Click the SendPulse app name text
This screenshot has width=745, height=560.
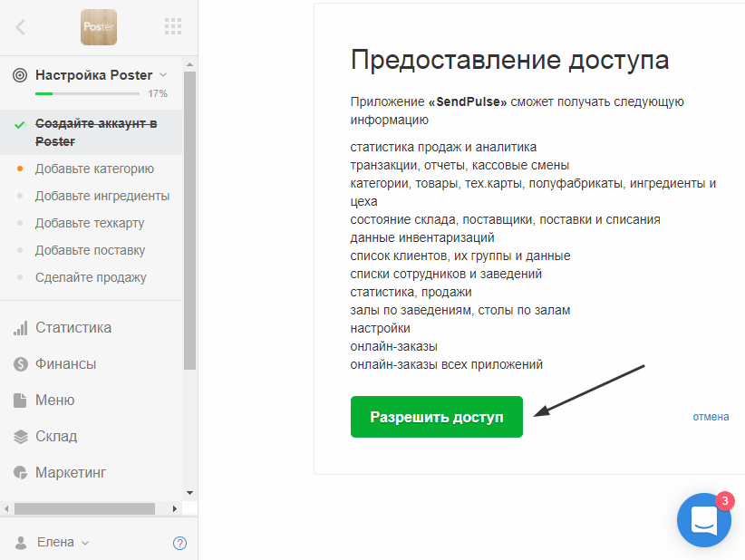(x=468, y=101)
